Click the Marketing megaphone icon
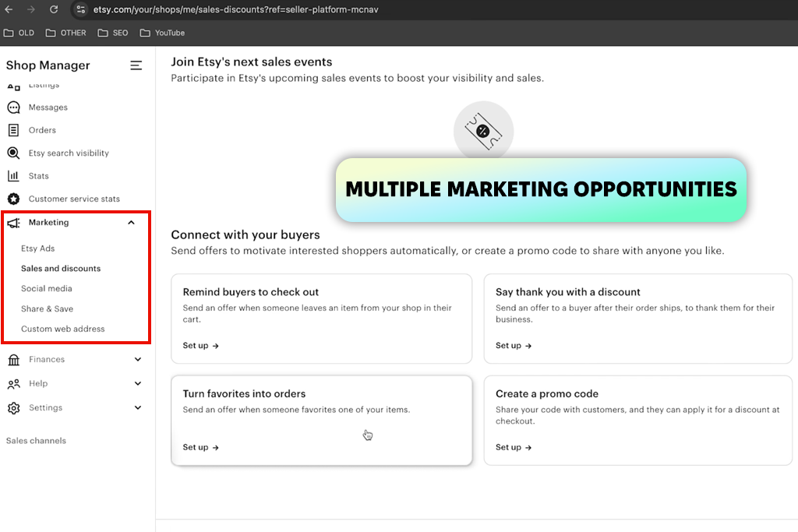 pos(14,223)
